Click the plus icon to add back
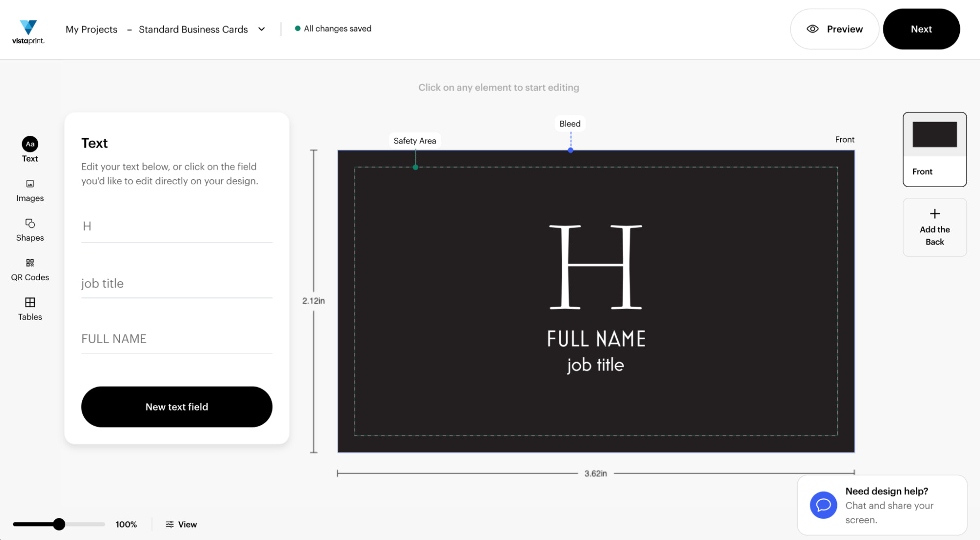 [934, 214]
